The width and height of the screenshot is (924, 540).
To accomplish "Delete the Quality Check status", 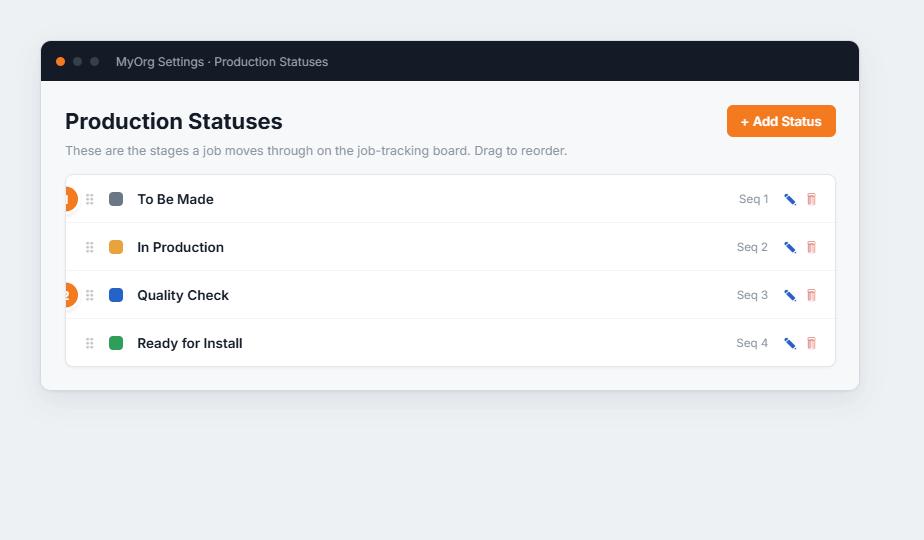I will [x=811, y=295].
